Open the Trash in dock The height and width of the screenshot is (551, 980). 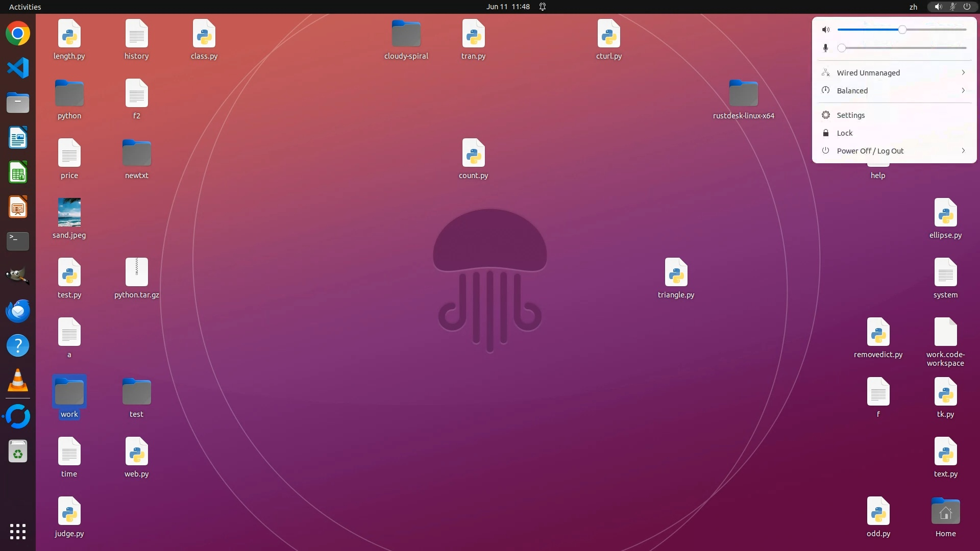pos(18,452)
